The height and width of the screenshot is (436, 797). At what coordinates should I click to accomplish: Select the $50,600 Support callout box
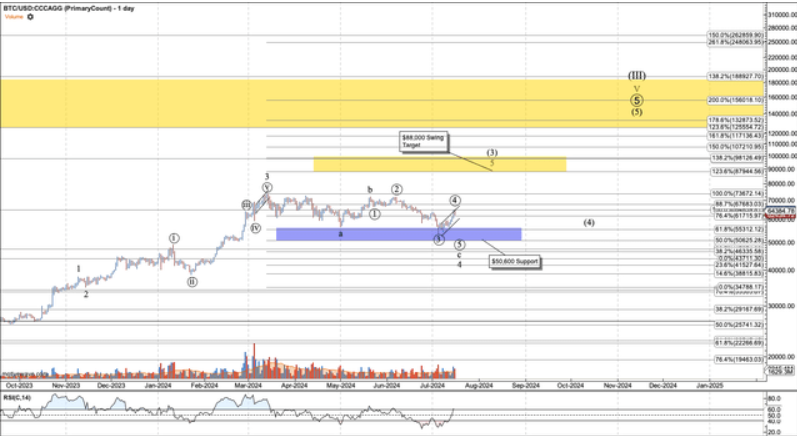tap(515, 260)
